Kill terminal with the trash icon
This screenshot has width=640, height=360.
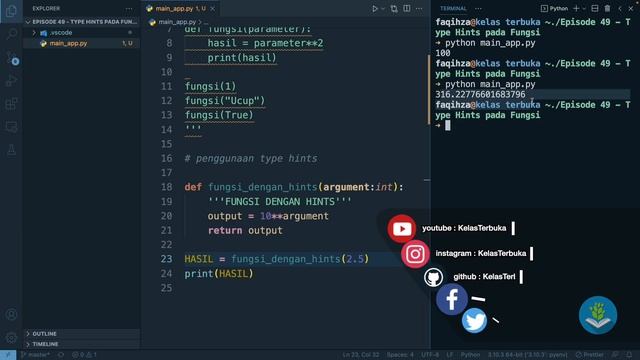pos(607,9)
